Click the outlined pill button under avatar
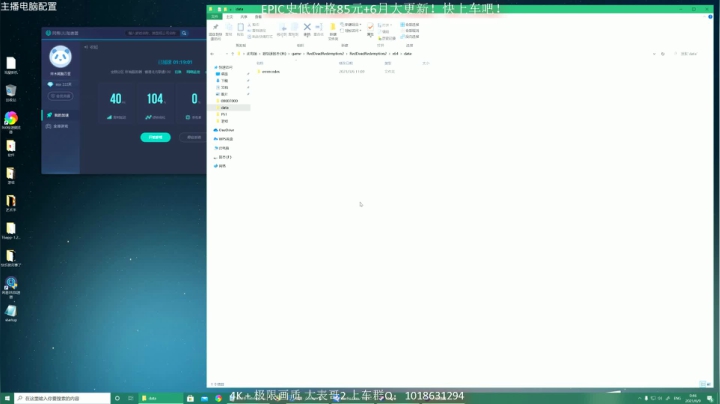Screen dimensions: 720x404 pos(60,96)
